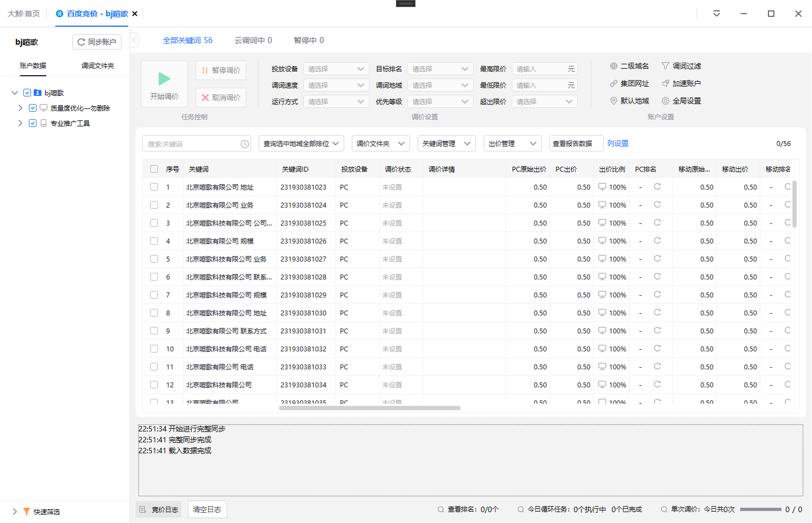
Task: Click the 单次调价 progress bar
Action: coord(761,509)
